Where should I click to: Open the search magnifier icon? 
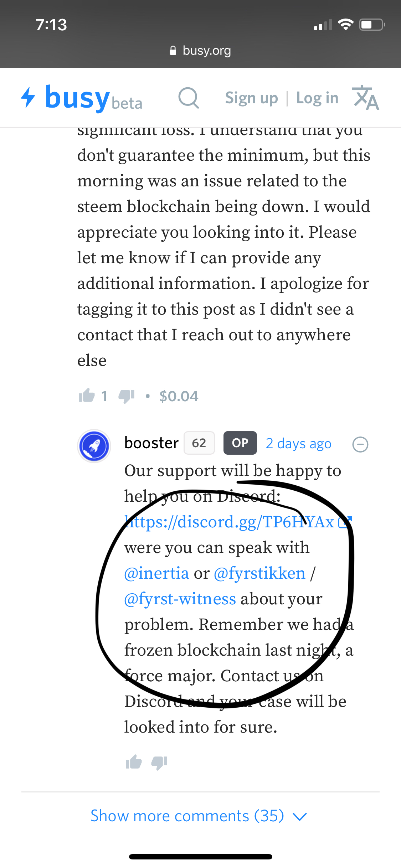tap(189, 98)
